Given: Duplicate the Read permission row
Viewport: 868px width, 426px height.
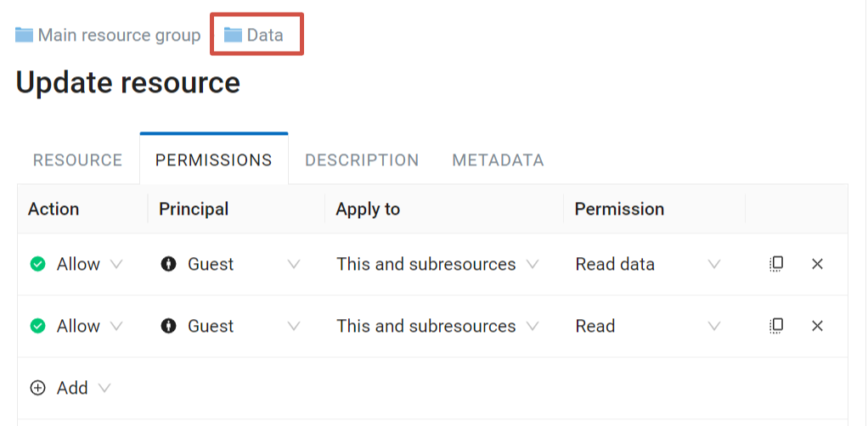Looking at the screenshot, I should click(776, 326).
